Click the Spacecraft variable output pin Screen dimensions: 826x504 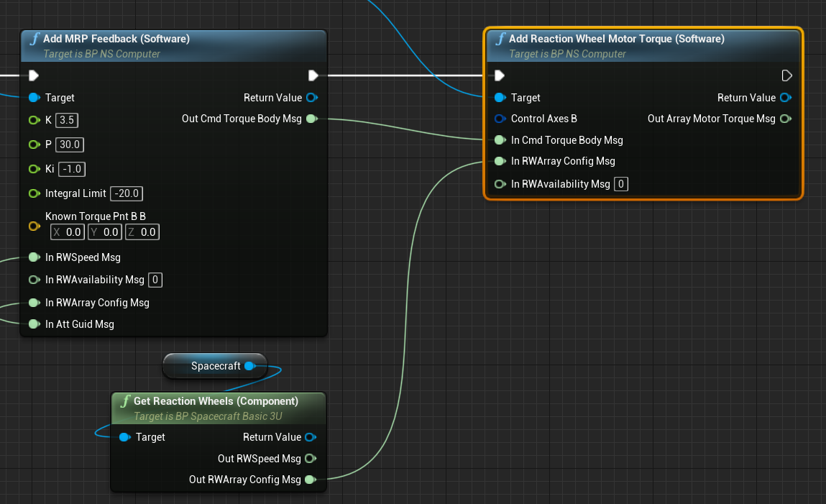pos(249,366)
